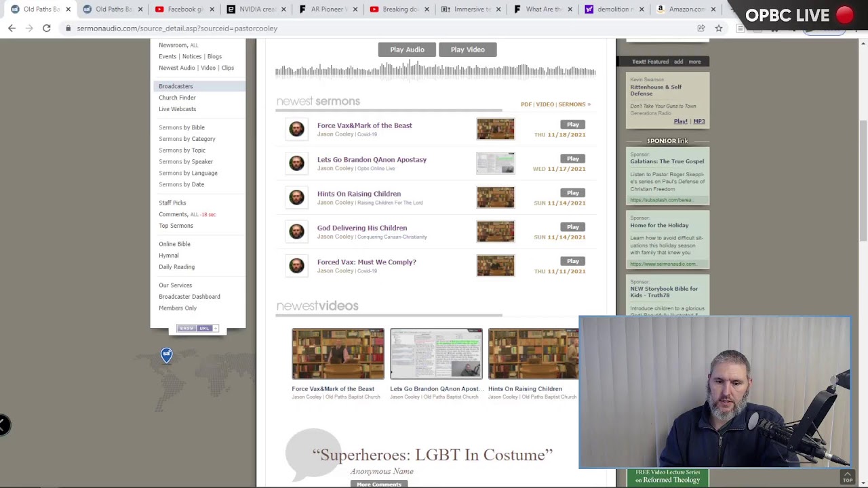The width and height of the screenshot is (868, 488).
Task: Open Force Vax&Mark of the Beast video in newest videos
Action: [338, 354]
